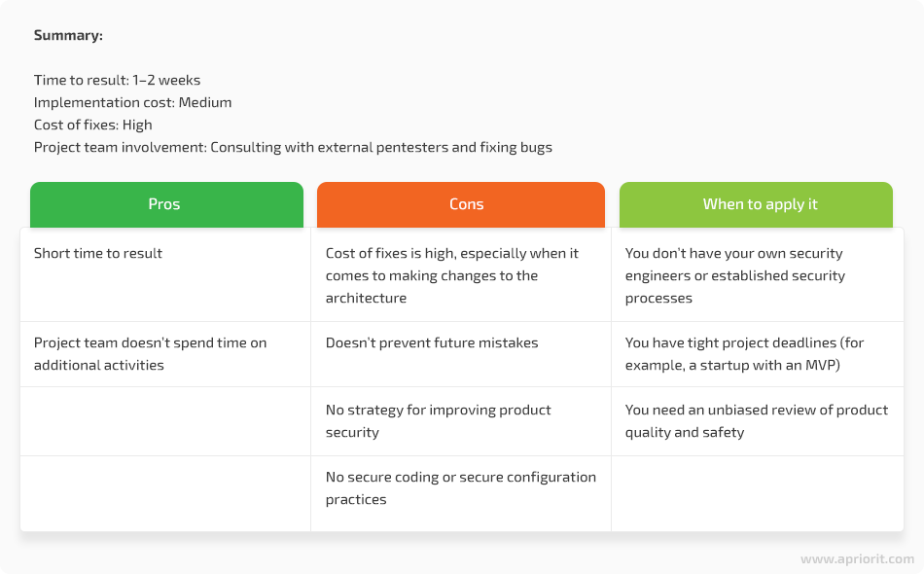Click the No secure coding practices cell
Image resolution: width=924 pixels, height=574 pixels.
[x=461, y=494]
